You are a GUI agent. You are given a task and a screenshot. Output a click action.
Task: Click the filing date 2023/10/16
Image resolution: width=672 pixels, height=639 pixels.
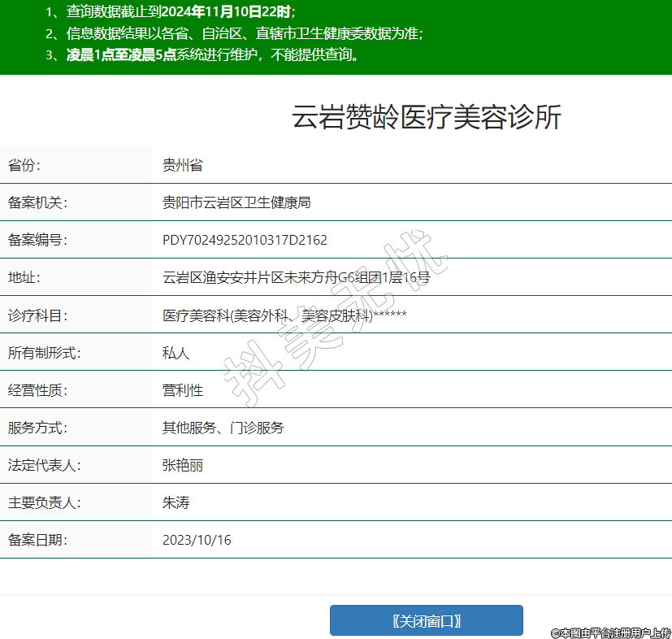[x=197, y=541]
